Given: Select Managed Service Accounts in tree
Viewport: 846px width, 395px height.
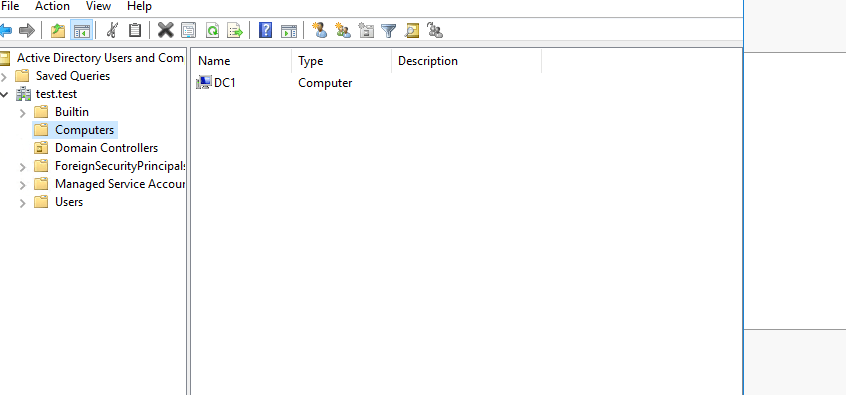Looking at the screenshot, I should click(120, 184).
